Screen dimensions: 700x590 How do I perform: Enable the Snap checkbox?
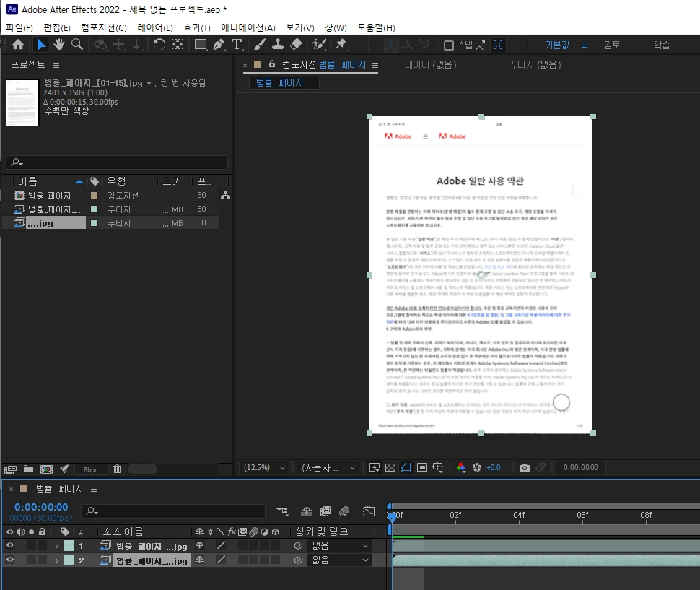coord(449,45)
